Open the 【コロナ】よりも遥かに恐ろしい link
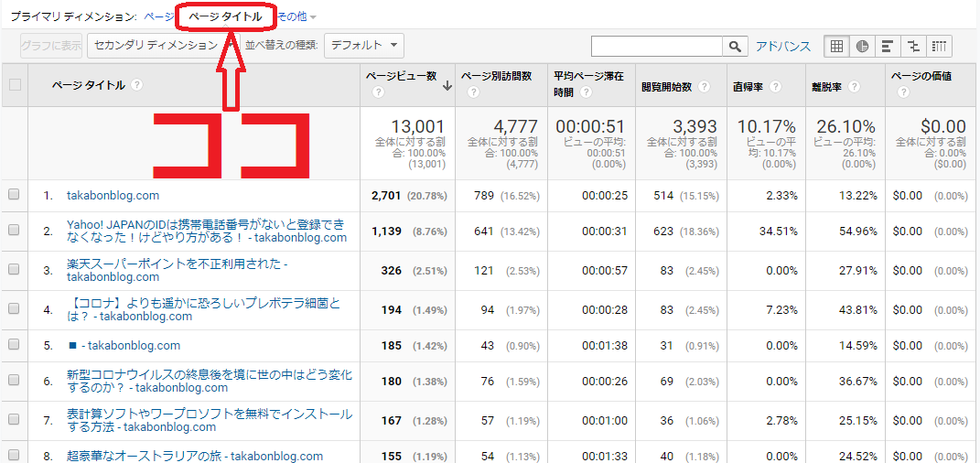Image resolution: width=980 pixels, height=463 pixels. click(206, 309)
